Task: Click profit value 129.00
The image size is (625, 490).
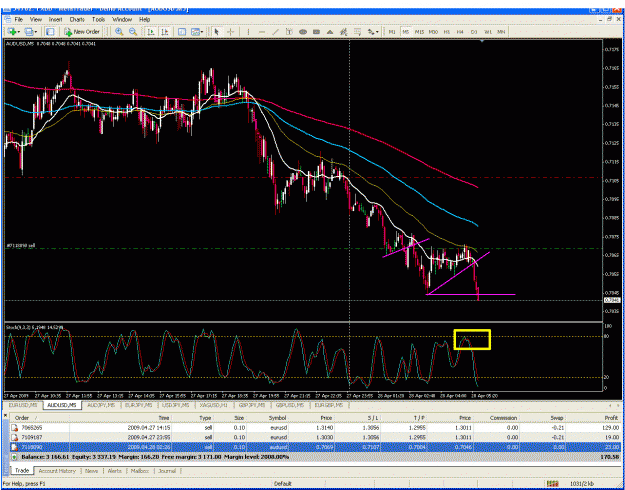Action: point(613,427)
